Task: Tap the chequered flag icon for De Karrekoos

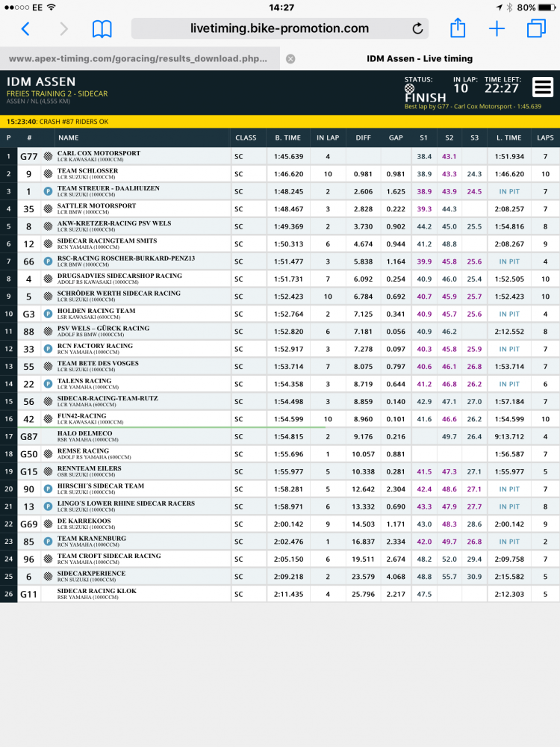Action: tap(48, 524)
